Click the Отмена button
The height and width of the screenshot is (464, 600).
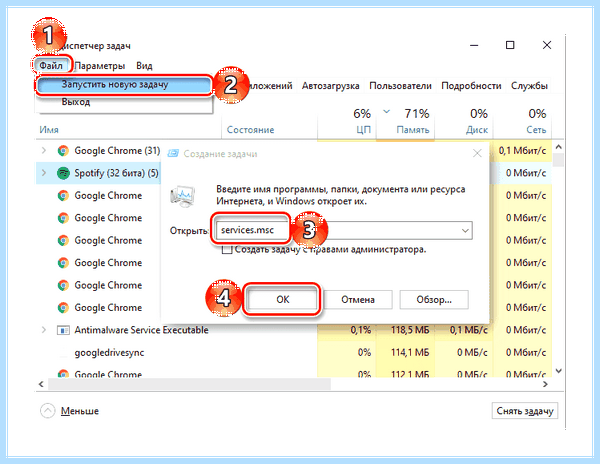(x=358, y=300)
